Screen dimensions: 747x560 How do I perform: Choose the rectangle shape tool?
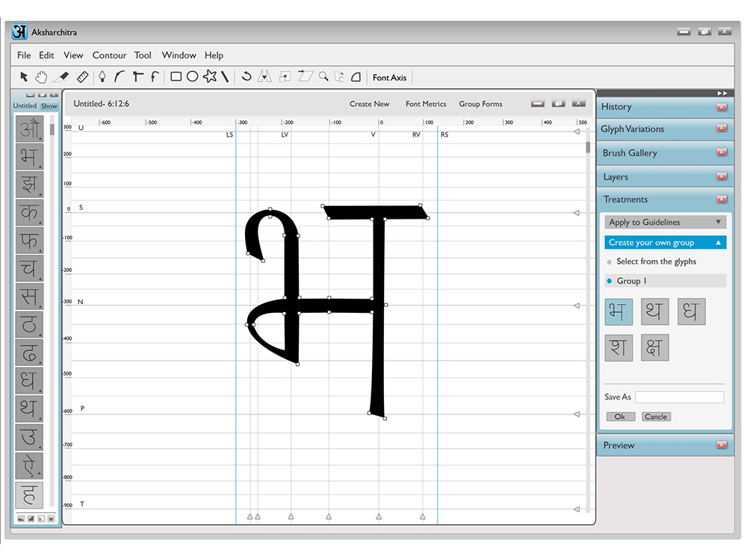click(176, 77)
